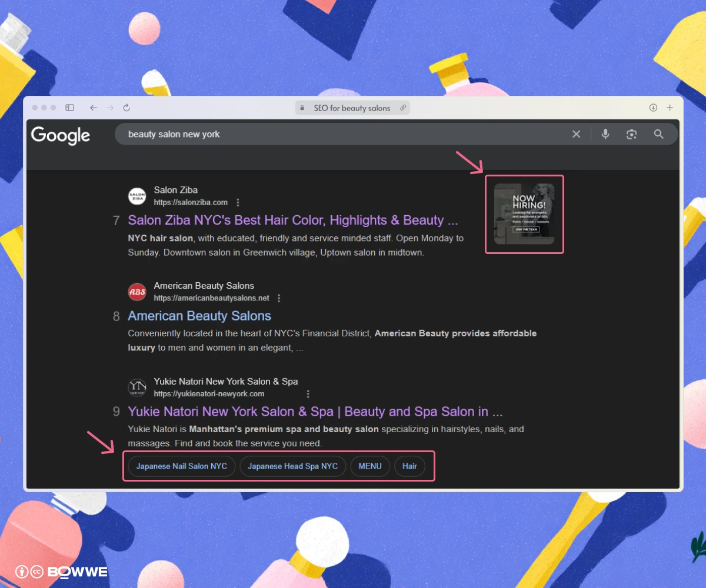Clear the search query with X icon
The image size is (706, 588).
click(x=577, y=134)
